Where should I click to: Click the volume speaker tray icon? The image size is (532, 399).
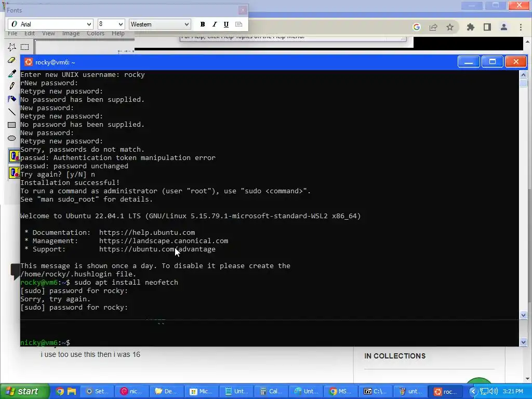[x=493, y=392]
